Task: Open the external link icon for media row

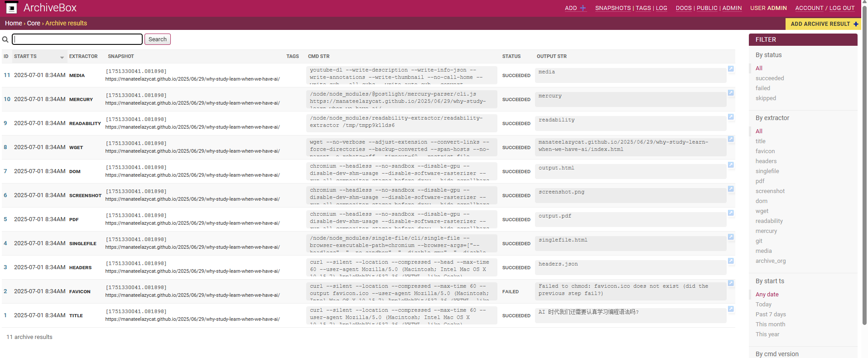Action: (731, 69)
